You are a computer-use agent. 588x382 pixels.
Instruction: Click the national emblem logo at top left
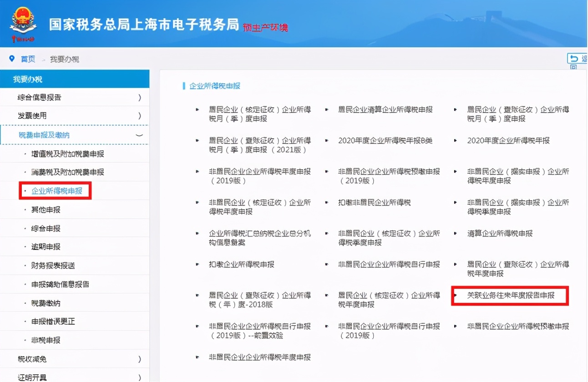point(23,20)
